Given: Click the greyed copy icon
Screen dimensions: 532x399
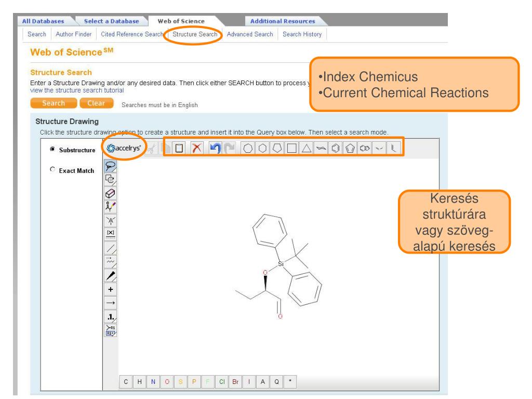Looking at the screenshot, I should click(x=166, y=148).
